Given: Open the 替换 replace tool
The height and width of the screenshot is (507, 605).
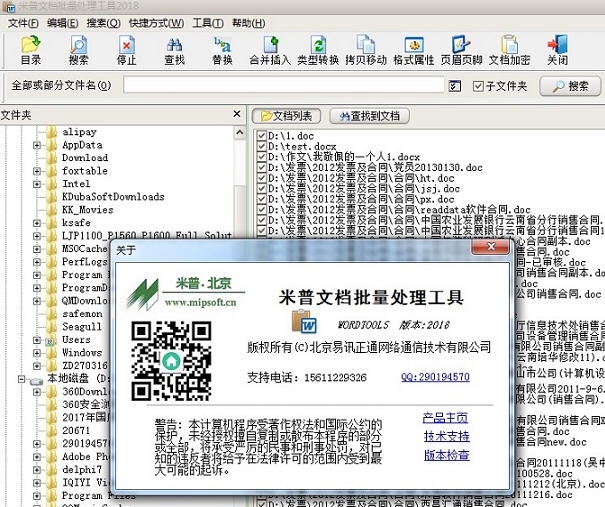Looking at the screenshot, I should pos(222,50).
